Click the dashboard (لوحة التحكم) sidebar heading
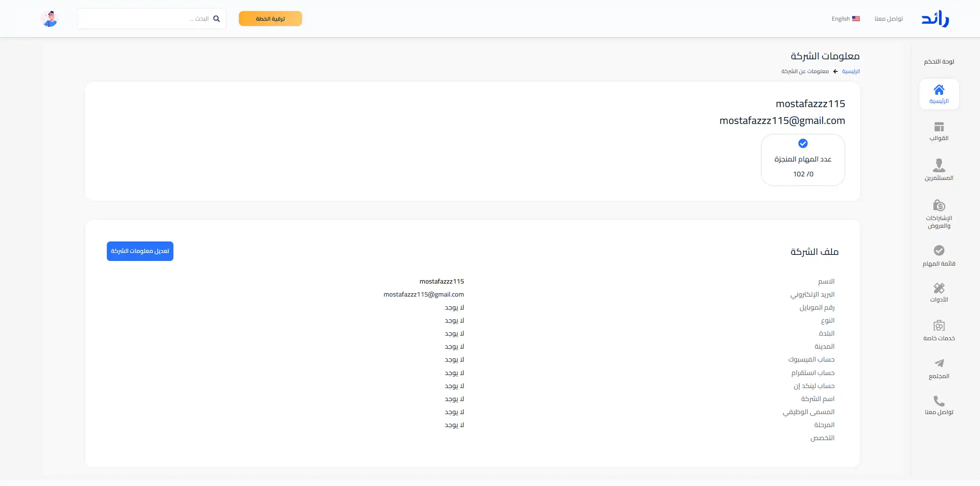Viewport: 980px width, 486px height. 939,62
